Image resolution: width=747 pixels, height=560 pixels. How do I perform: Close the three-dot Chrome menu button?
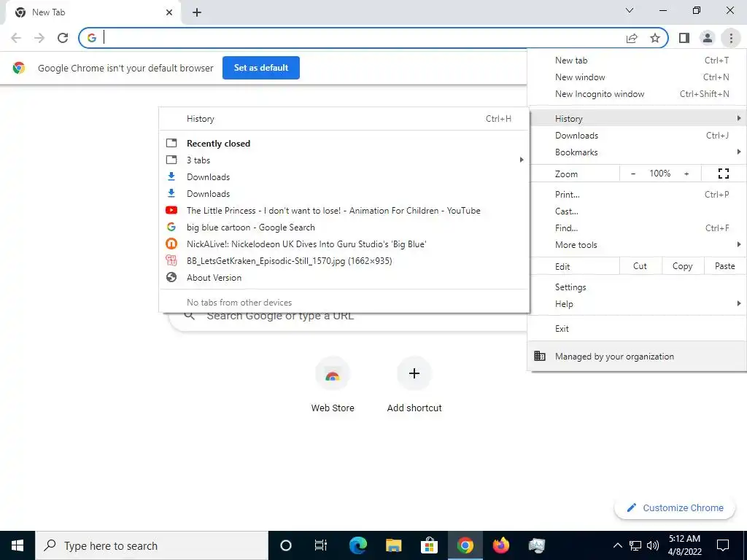point(731,38)
